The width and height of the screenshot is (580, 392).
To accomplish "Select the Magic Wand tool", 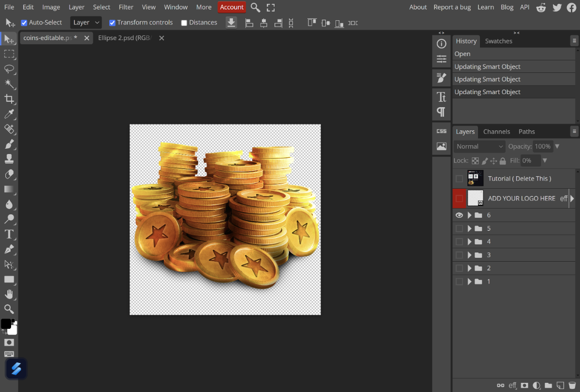I will click(9, 84).
